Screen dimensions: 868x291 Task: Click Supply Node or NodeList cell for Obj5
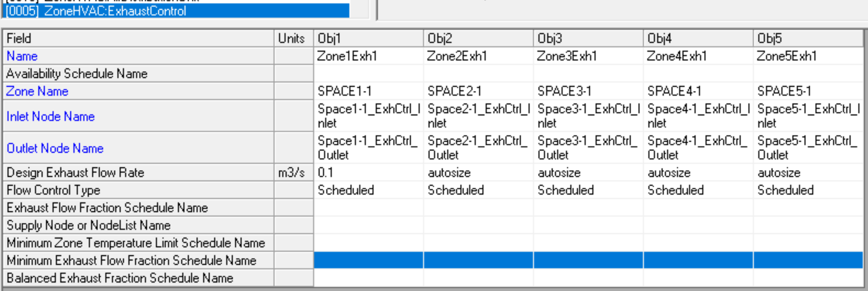(808, 226)
